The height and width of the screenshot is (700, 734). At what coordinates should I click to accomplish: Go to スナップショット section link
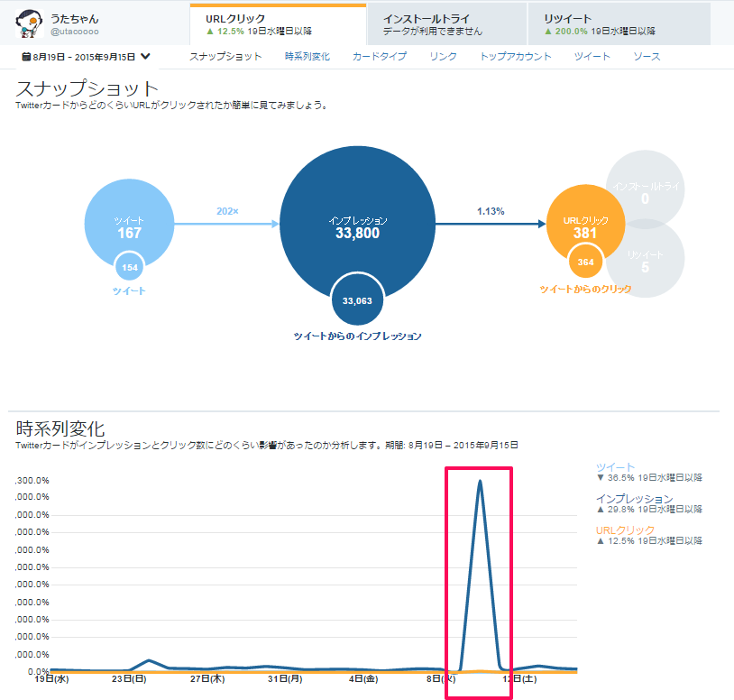tap(225, 57)
